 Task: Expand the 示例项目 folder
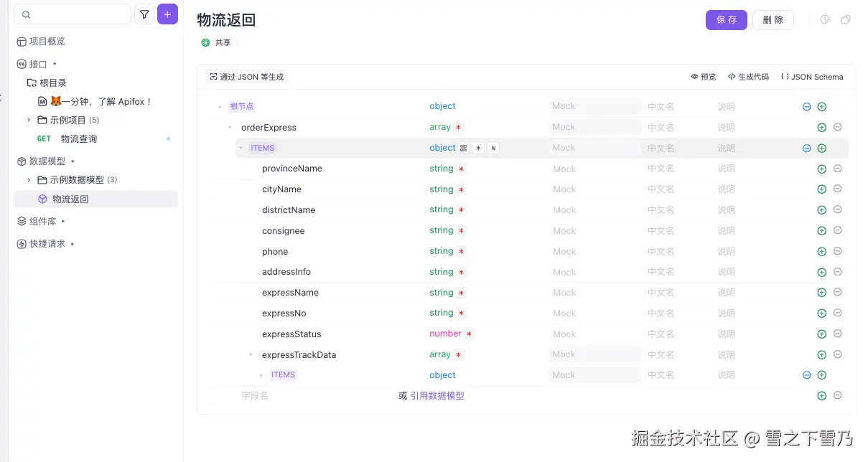[29, 120]
